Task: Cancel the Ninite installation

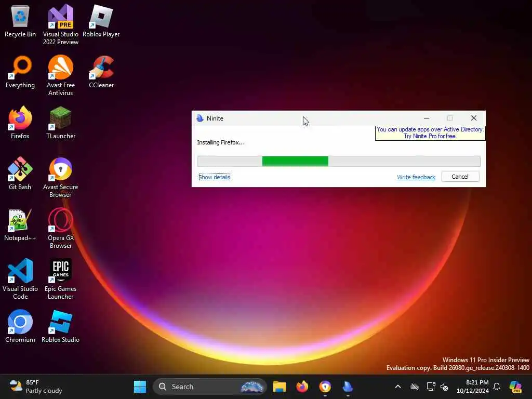Action: [x=460, y=177]
